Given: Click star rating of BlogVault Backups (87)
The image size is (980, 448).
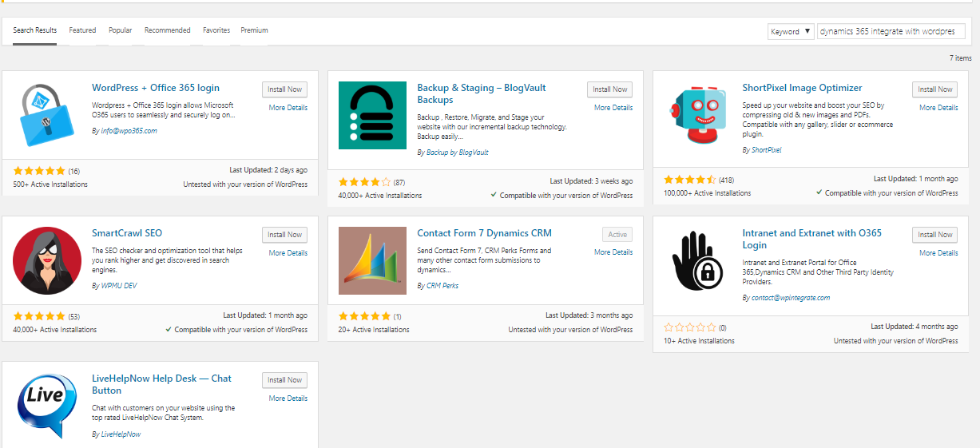Looking at the screenshot, I should click(365, 182).
